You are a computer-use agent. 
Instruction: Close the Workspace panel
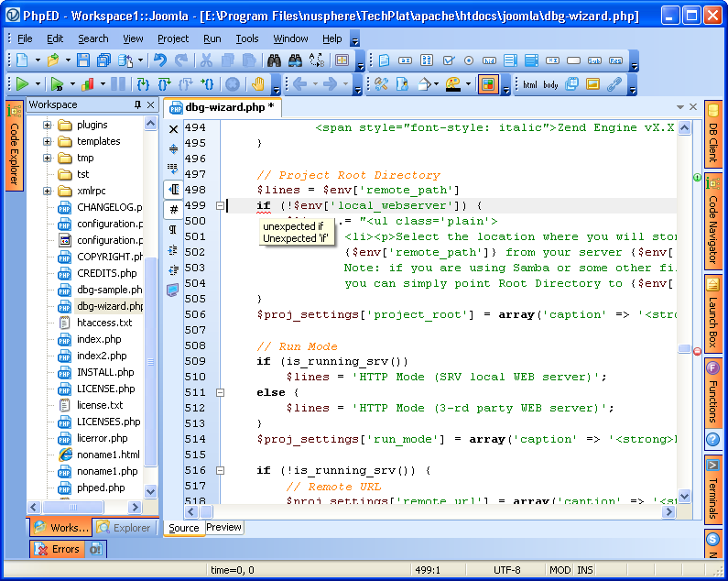[x=150, y=104]
